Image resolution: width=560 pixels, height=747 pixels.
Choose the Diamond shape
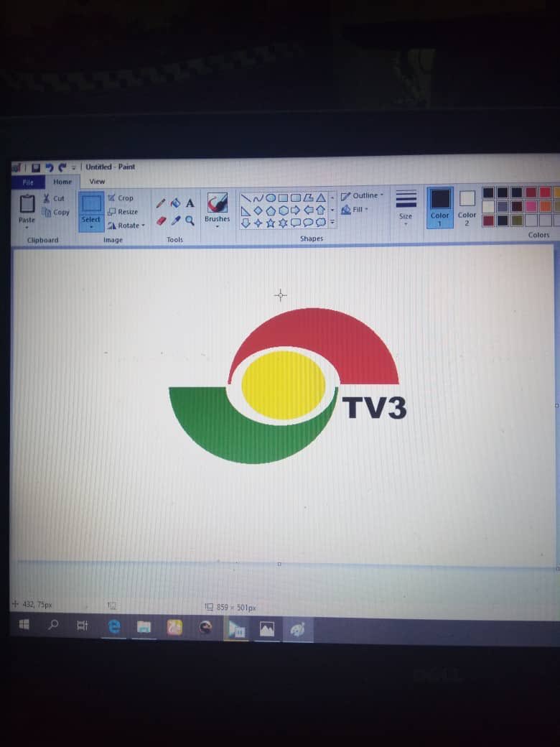(258, 210)
